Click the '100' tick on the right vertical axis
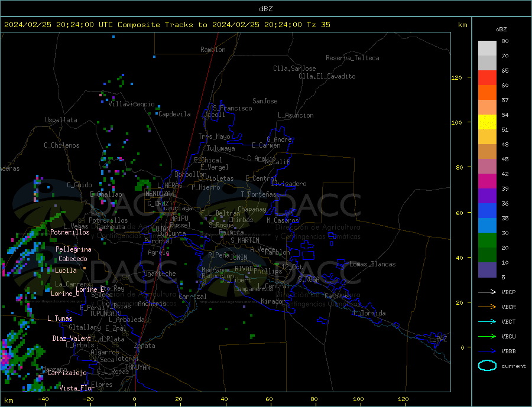Image resolution: width=532 pixels, height=407 pixels. [x=457, y=123]
